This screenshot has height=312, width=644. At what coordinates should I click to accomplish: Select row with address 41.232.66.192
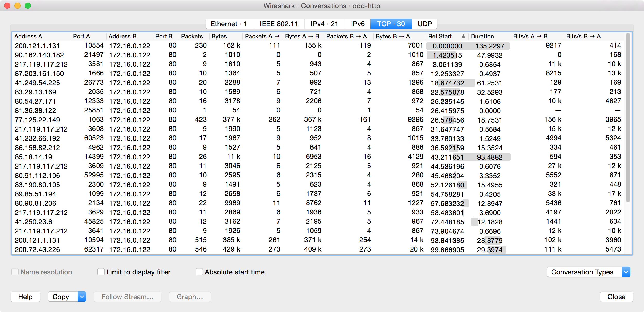[x=318, y=138]
